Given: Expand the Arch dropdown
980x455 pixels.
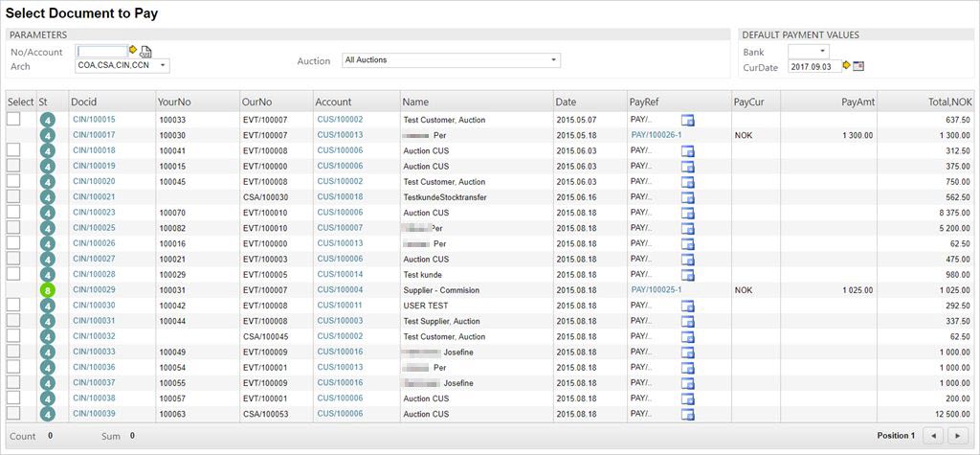Looking at the screenshot, I should (x=164, y=66).
